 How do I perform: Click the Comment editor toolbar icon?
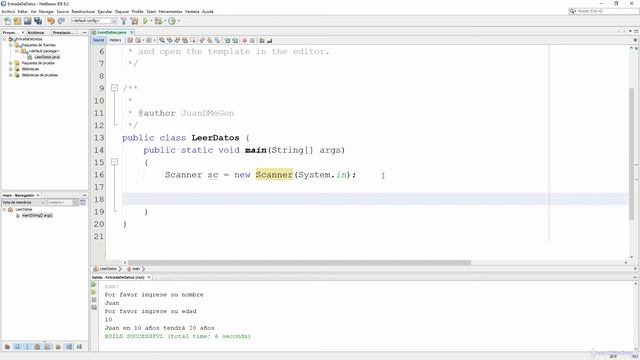[x=262, y=40]
